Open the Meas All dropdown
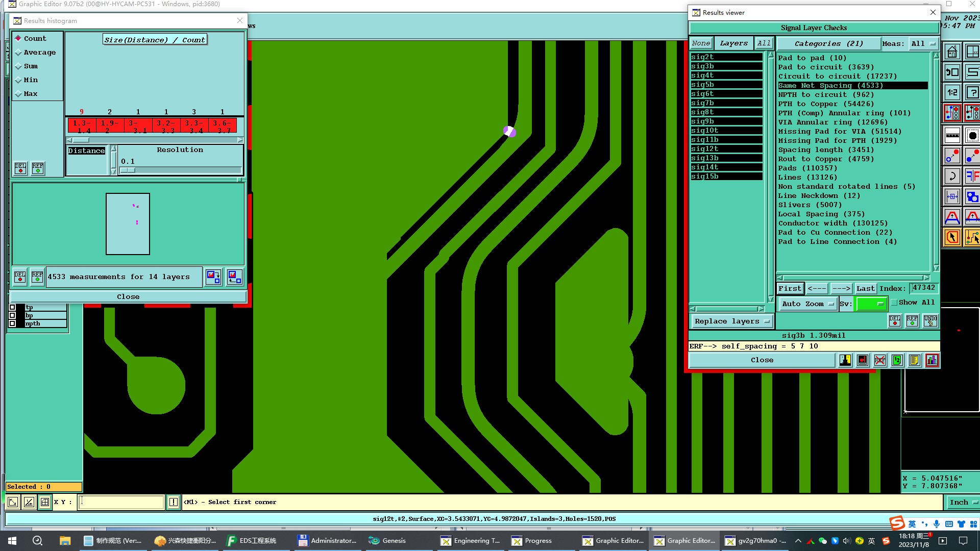 [923, 44]
